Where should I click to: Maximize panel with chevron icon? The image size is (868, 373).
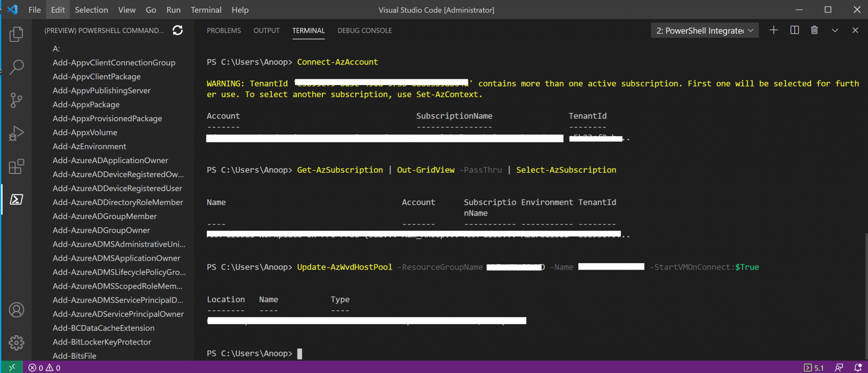click(835, 30)
